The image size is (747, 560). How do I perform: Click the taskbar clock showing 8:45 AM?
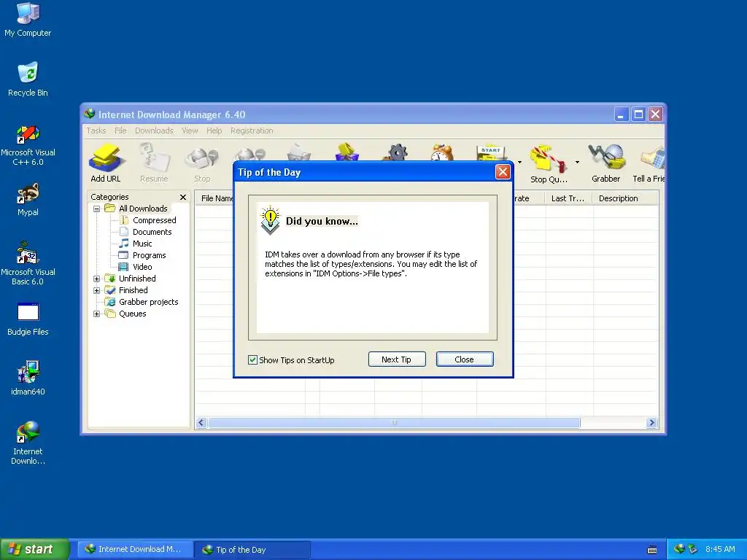(x=720, y=549)
